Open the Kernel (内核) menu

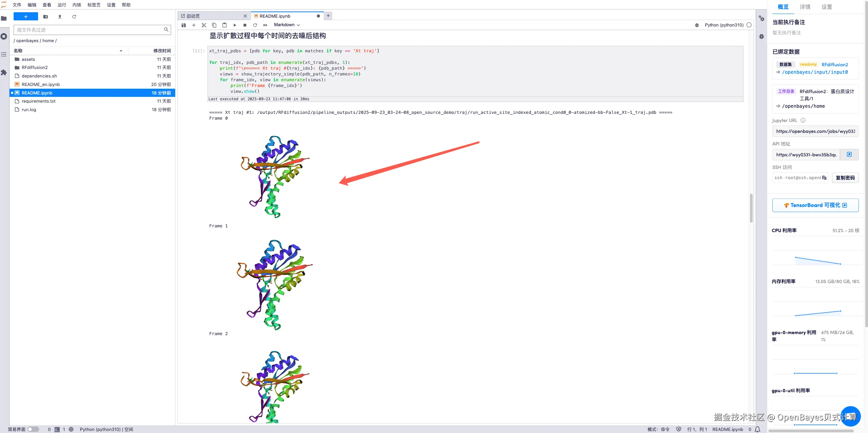[77, 5]
